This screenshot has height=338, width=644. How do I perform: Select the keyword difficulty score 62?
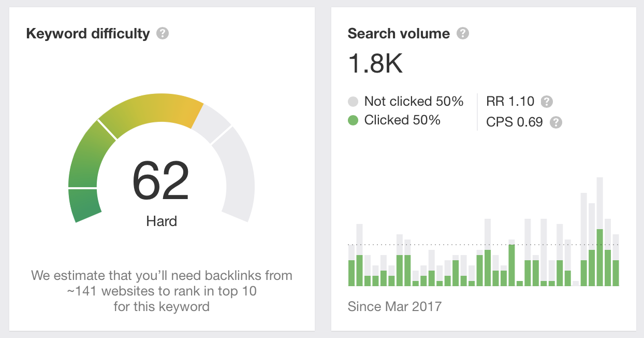[x=161, y=181]
